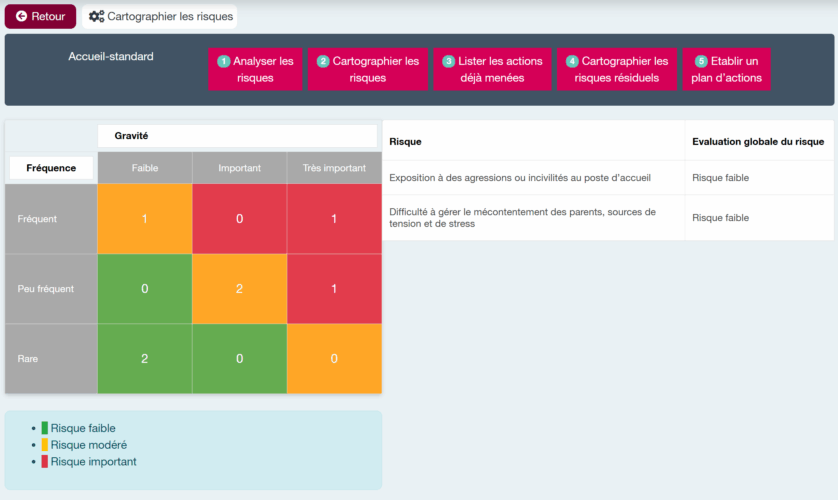The height and width of the screenshot is (500, 838).
Task: Go to Lister les actions déjà menées
Action: tap(492, 70)
